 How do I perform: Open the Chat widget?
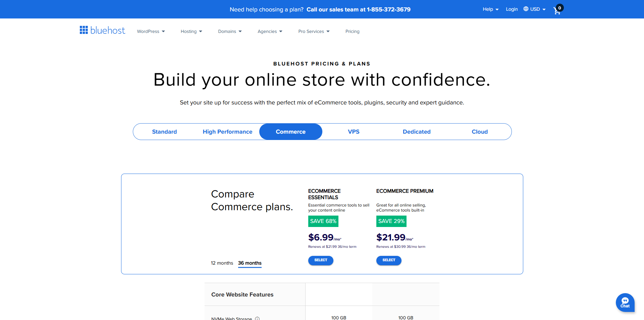(x=625, y=303)
